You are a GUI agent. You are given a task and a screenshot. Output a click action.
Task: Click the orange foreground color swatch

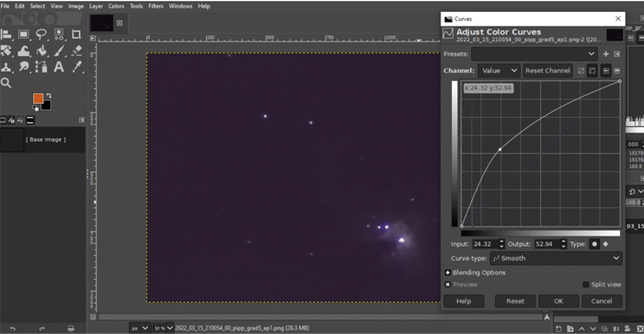point(38,98)
